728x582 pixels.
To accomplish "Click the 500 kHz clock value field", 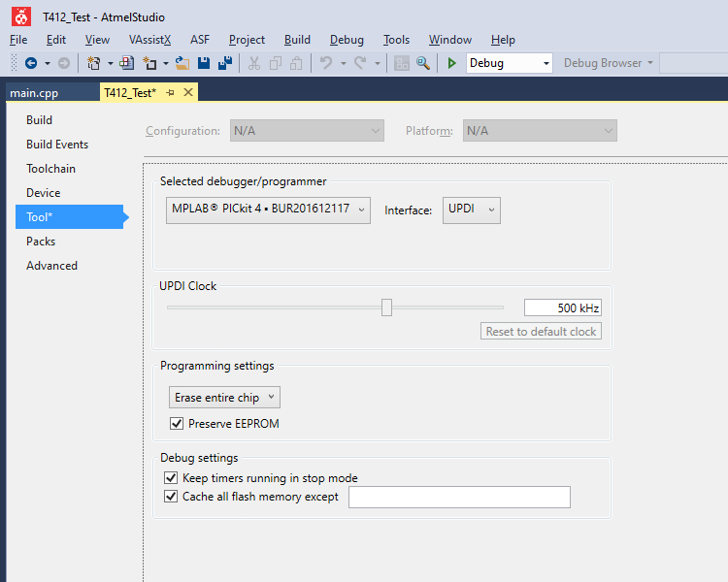I will pyautogui.click(x=563, y=307).
